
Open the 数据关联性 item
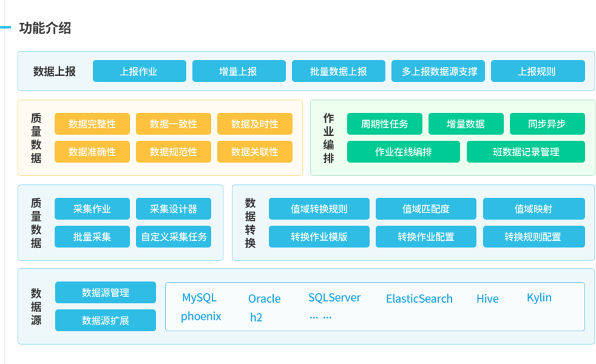(254, 152)
